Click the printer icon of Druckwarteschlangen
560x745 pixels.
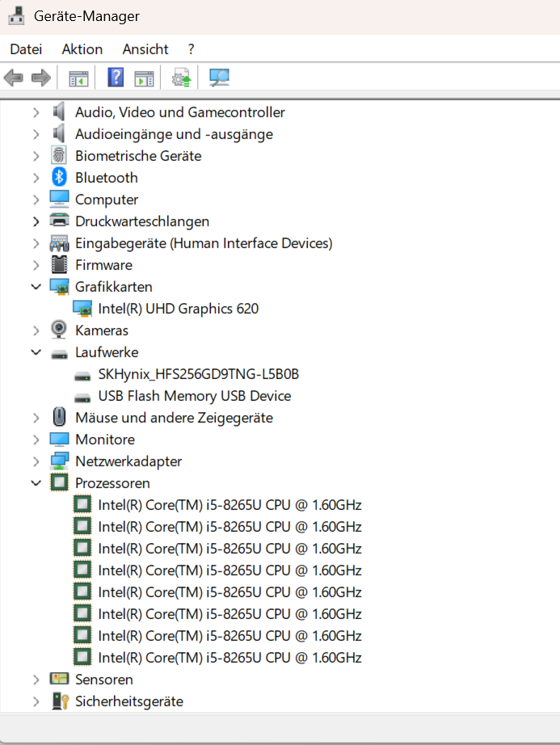(59, 221)
